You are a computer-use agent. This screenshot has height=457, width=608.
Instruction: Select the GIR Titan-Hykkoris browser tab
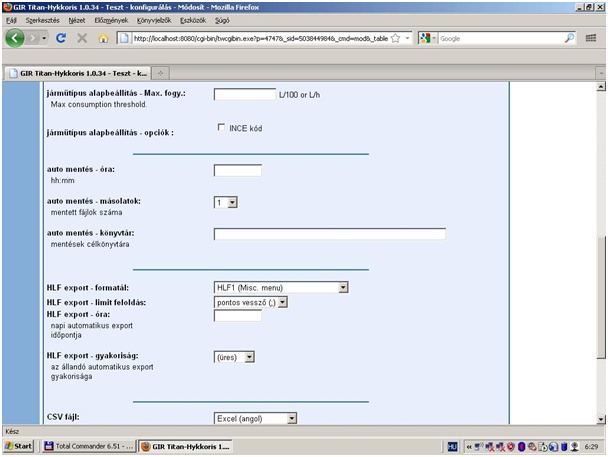pyautogui.click(x=78, y=73)
